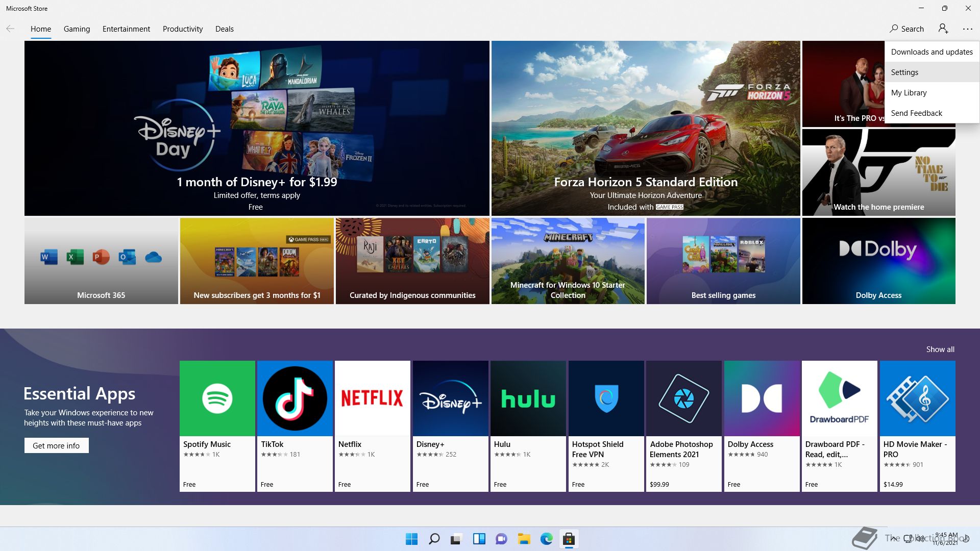Click the Get more info button
Screen dimensions: 980x551
coord(56,445)
